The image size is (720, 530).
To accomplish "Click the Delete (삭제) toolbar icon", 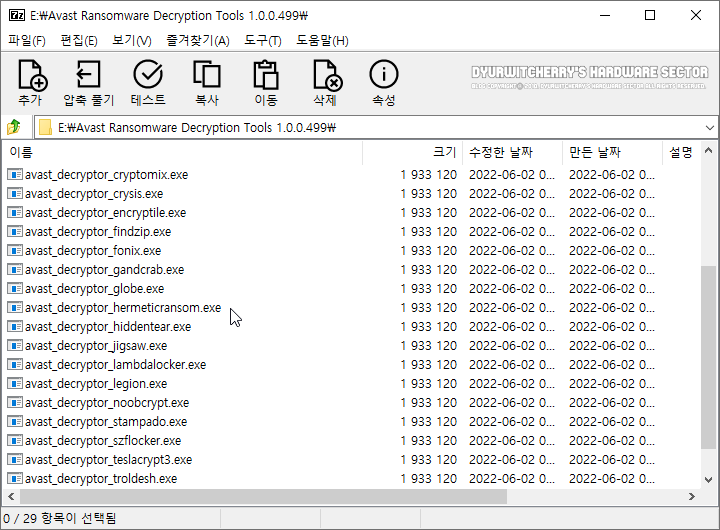I will [327, 75].
